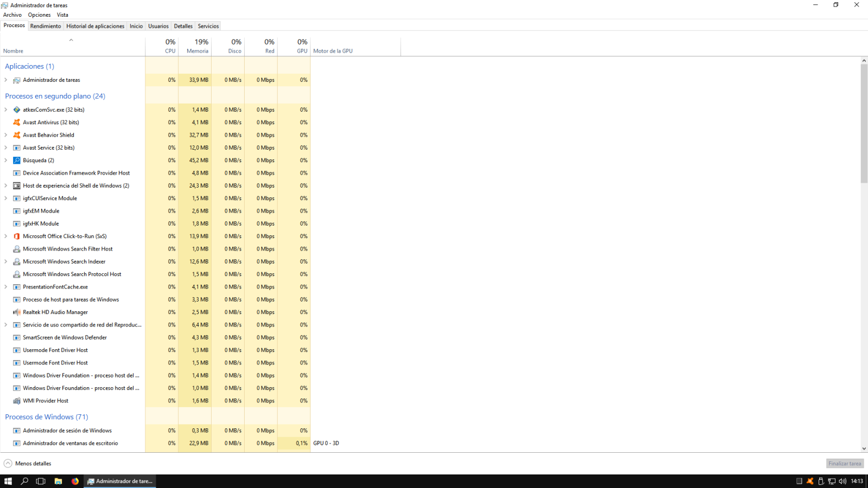The width and height of the screenshot is (868, 488).
Task: Launch Firefox from the taskbar
Action: pos(75,481)
